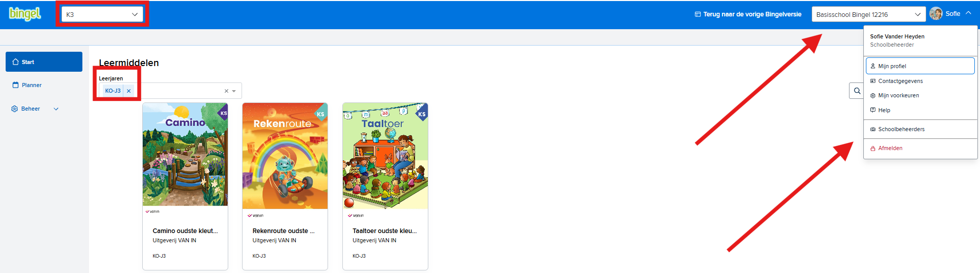Viewport: 980px width, 273px height.
Task: Open Mijn voorkeuren menu entry
Action: pyautogui.click(x=920, y=95)
